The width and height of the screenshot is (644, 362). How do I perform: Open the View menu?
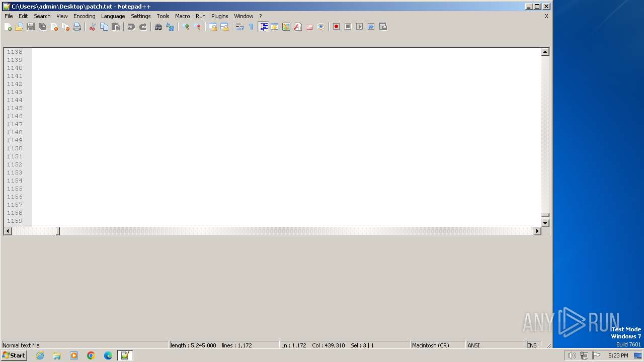62,16
